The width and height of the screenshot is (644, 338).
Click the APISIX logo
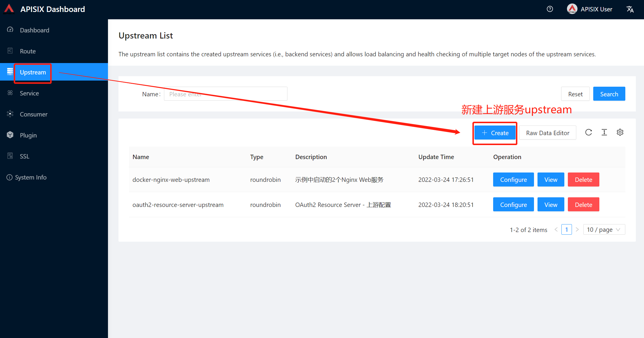click(8, 9)
